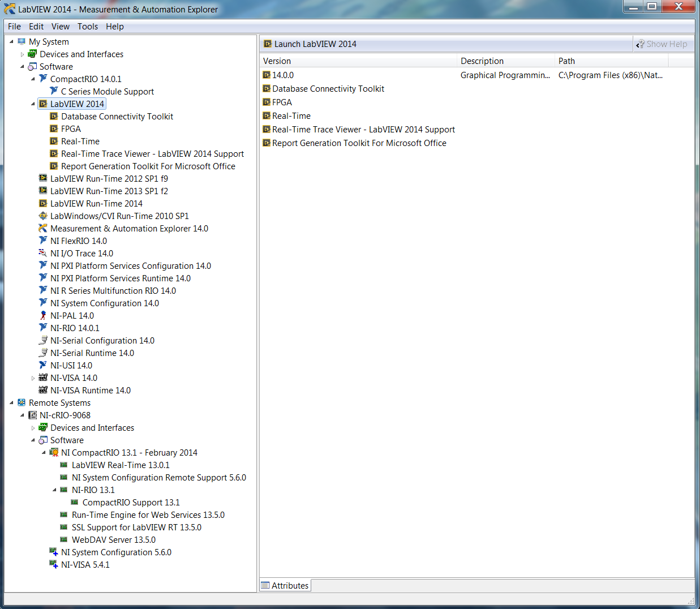Click the LabVIEW Run-Time 2012 SP1 f9 icon

43,178
